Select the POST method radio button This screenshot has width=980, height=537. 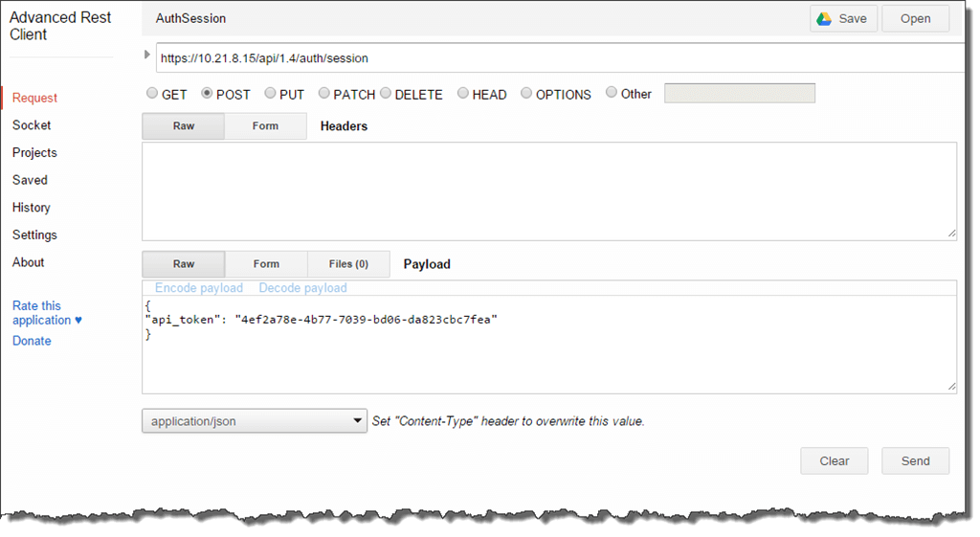coord(207,93)
